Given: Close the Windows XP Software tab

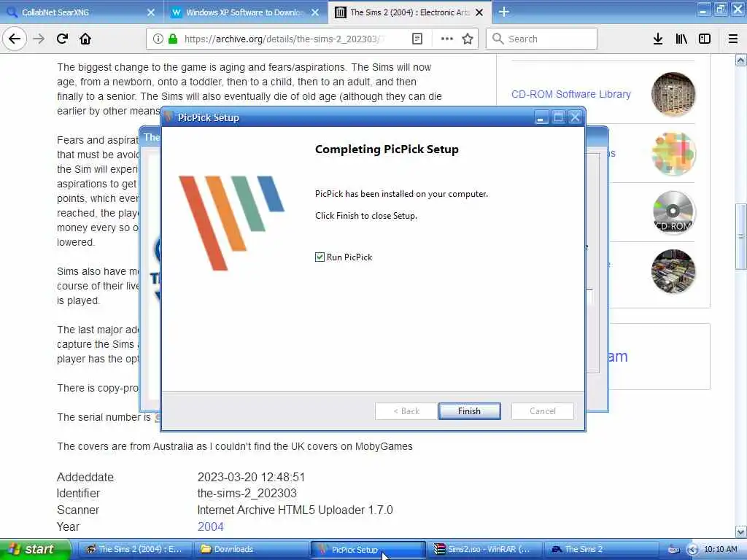Looking at the screenshot, I should (315, 12).
